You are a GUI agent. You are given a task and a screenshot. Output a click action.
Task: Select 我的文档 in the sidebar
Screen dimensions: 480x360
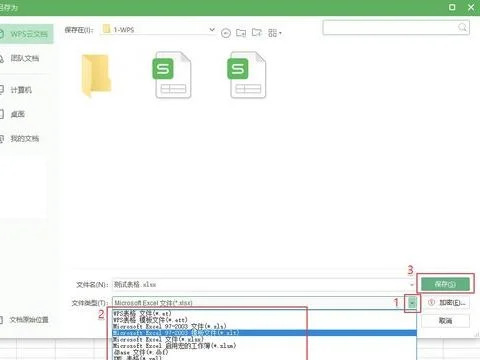point(24,138)
